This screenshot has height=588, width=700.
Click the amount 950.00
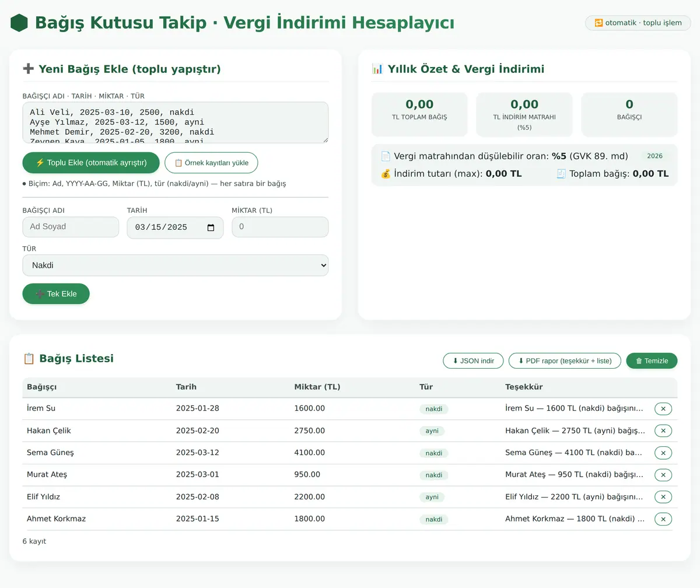point(307,475)
